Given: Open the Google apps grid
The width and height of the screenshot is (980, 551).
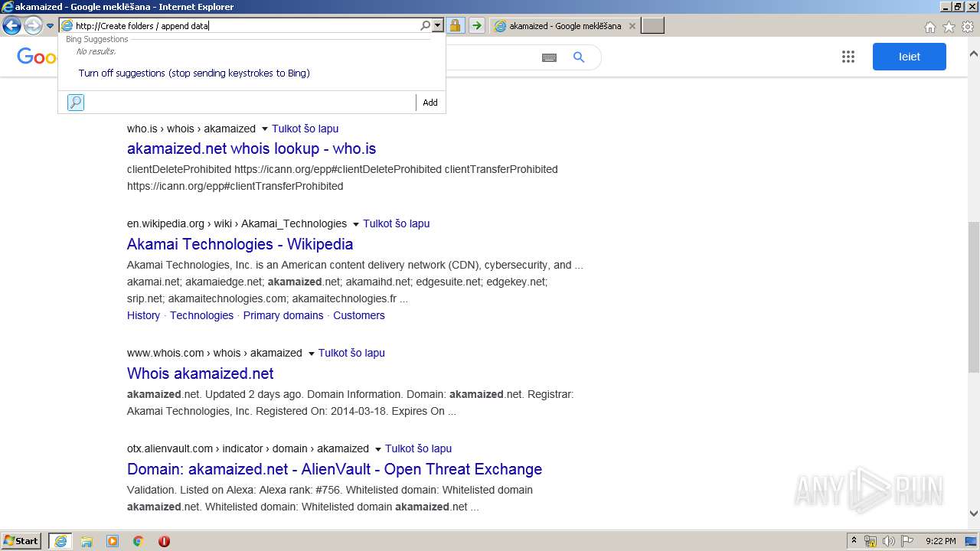Looking at the screenshot, I should [x=848, y=57].
